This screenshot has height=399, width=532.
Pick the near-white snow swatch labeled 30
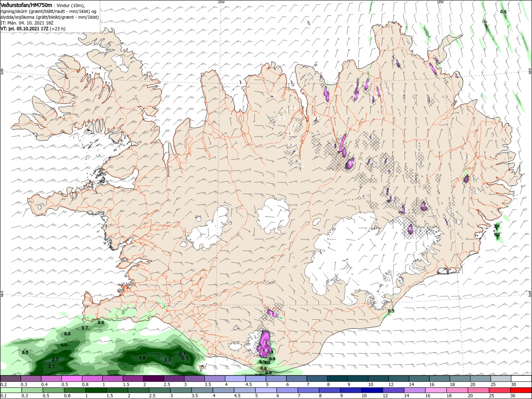(522, 379)
